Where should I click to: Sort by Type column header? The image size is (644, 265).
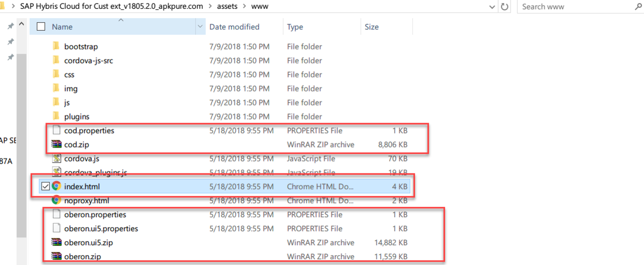295,27
